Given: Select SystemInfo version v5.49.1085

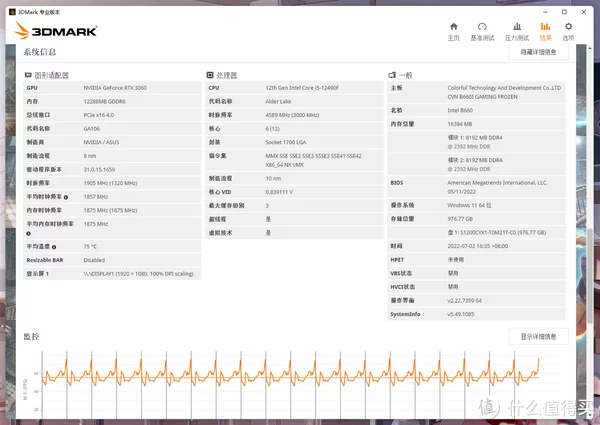Looking at the screenshot, I should (461, 314).
